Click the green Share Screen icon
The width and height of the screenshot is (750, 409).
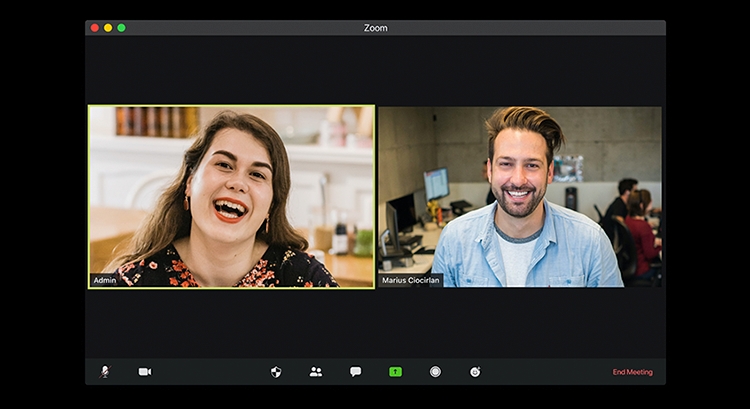point(395,372)
